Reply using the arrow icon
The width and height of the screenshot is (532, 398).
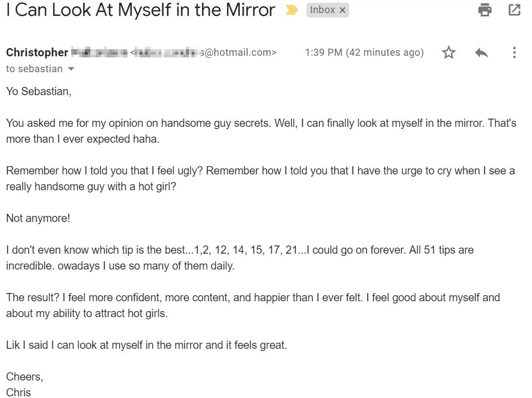[x=482, y=52]
